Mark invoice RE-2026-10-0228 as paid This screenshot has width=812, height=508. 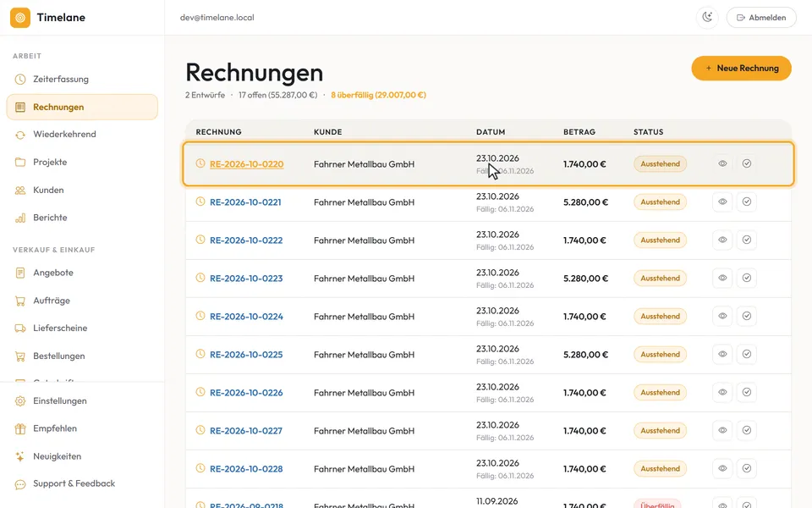[x=747, y=468]
